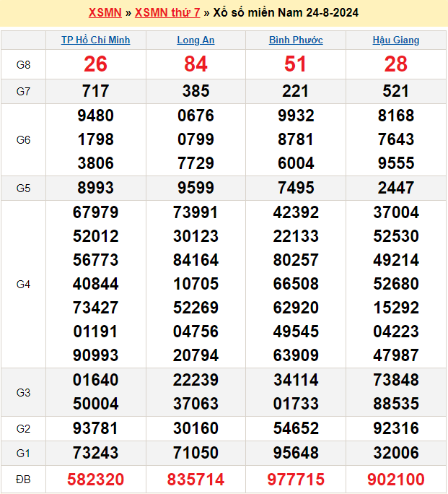This screenshot has width=448, height=494.
Task: Click the red G8 number 26
Action: 96,65
